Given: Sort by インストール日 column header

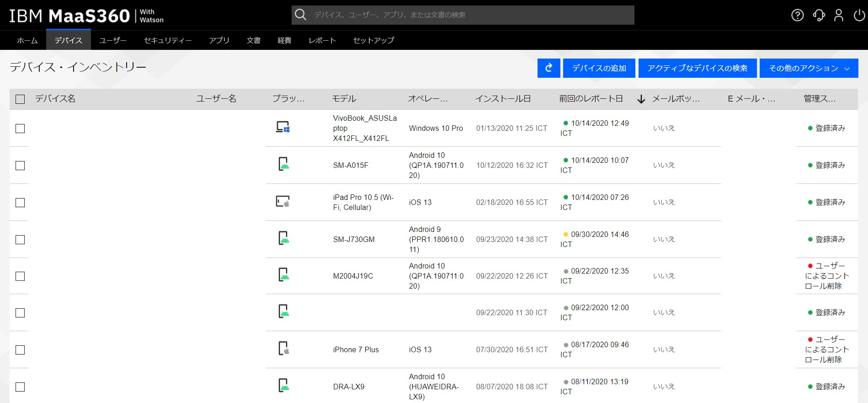Looking at the screenshot, I should pos(503,99).
